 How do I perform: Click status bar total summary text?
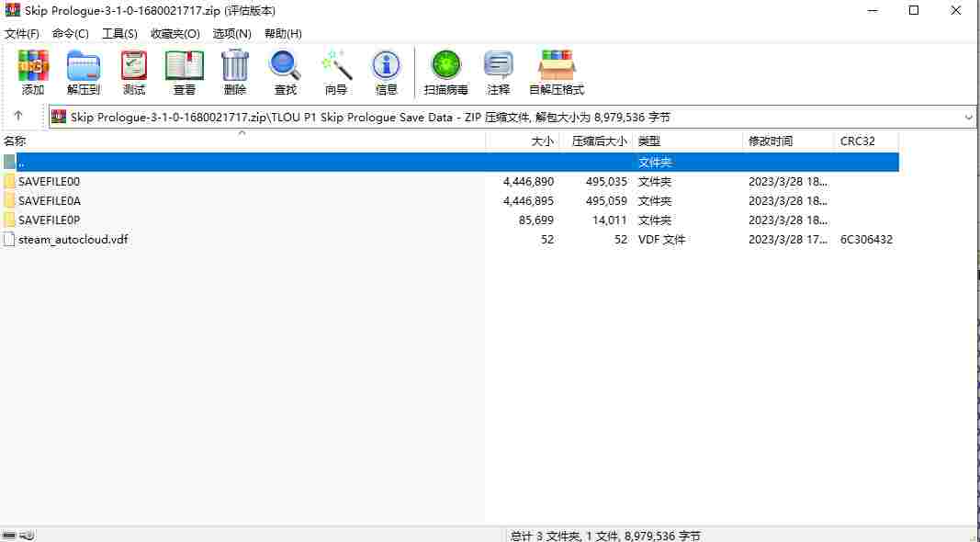[x=605, y=536]
